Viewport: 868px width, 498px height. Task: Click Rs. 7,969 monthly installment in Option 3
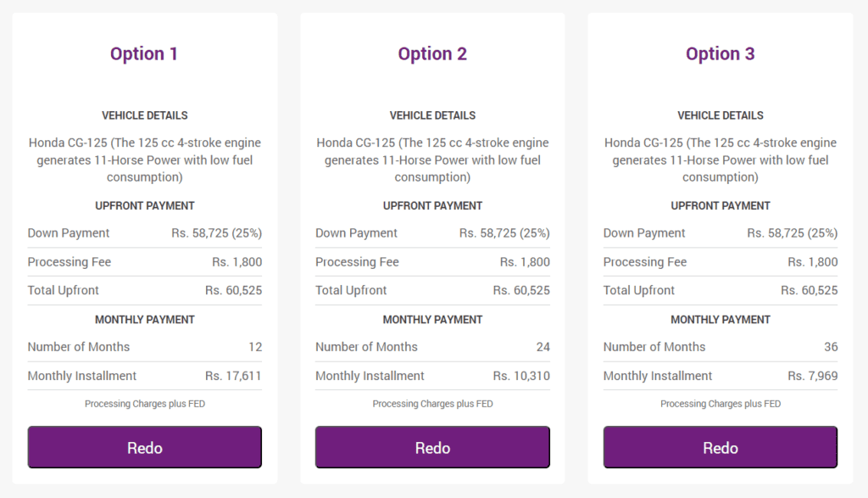tap(813, 376)
